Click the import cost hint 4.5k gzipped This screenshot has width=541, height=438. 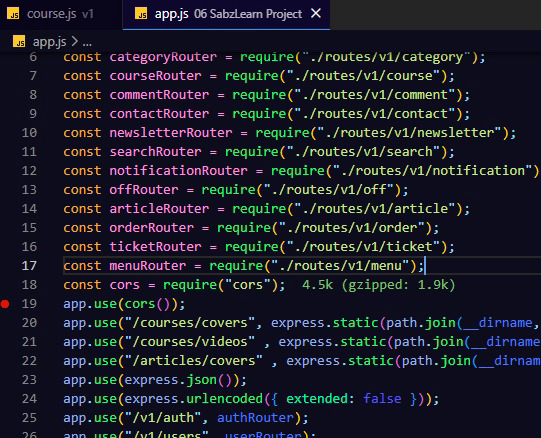pos(378,285)
